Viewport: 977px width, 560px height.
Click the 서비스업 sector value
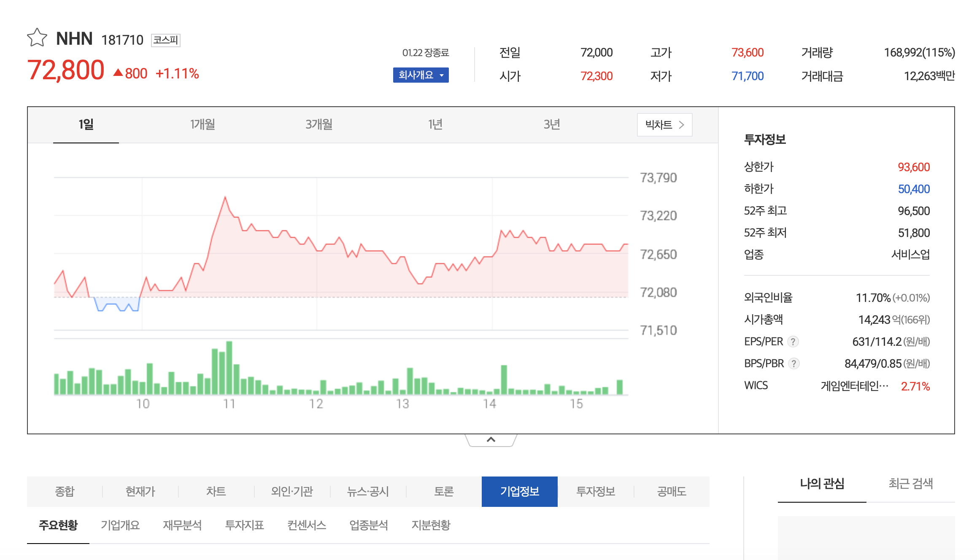coord(910,255)
